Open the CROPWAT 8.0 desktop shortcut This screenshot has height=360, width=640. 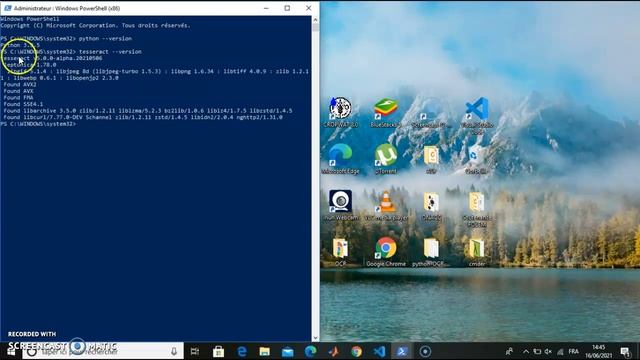click(x=341, y=112)
